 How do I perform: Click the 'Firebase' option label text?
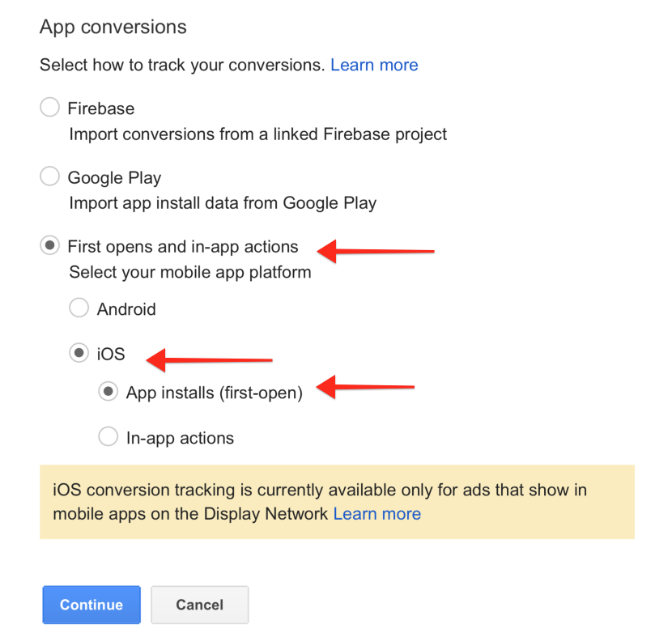101,108
